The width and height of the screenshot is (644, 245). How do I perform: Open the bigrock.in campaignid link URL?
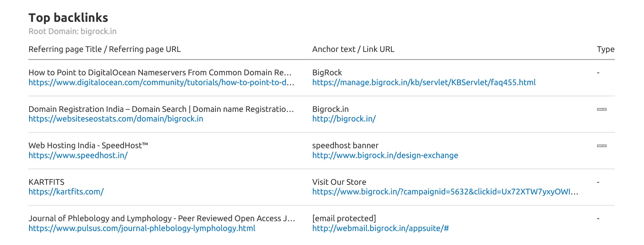(445, 192)
